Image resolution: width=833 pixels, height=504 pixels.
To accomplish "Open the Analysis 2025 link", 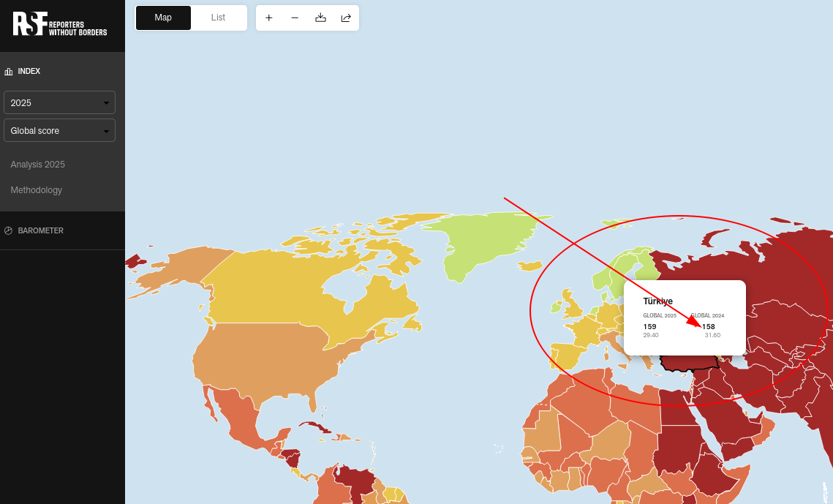I will (38, 165).
